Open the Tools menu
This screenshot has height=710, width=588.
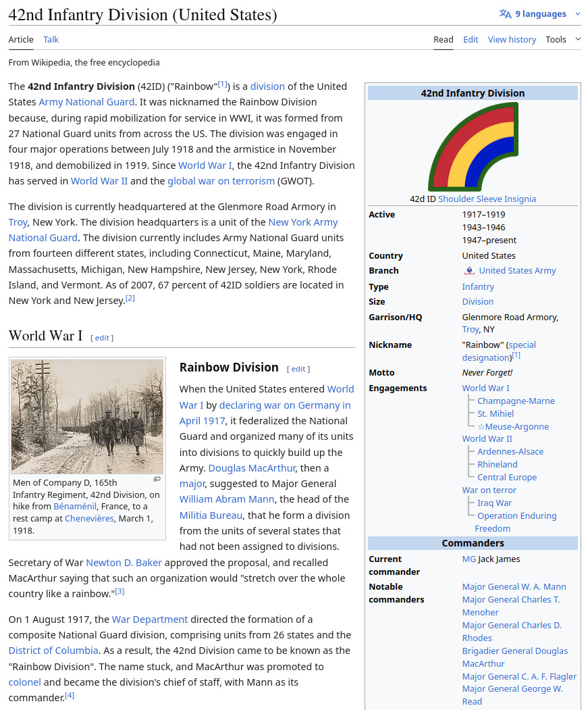pyautogui.click(x=556, y=39)
